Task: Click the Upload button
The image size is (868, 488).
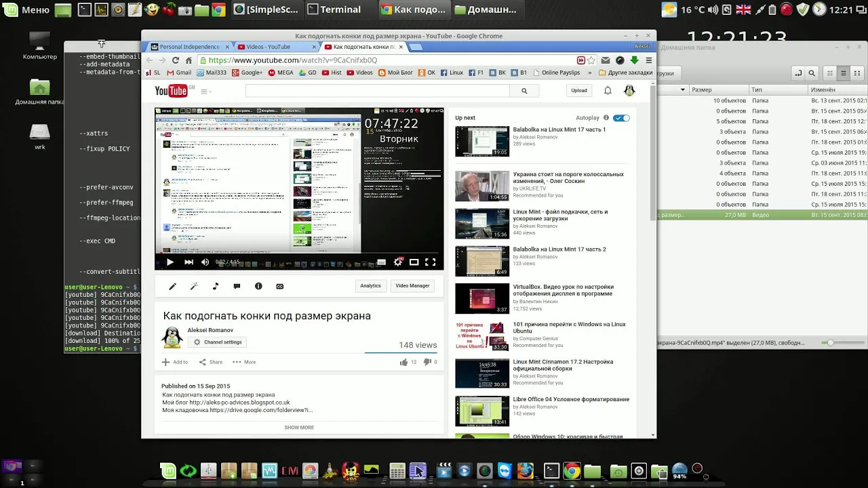Action: pos(579,90)
